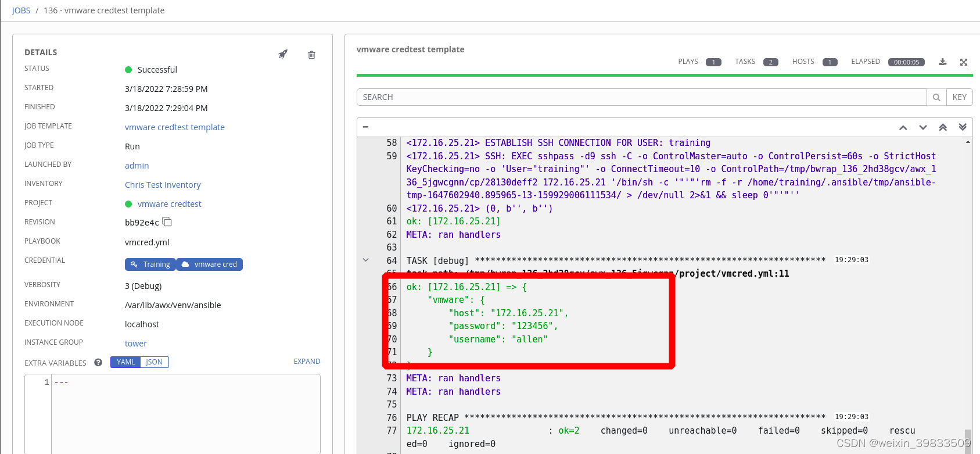Copy the revision hash bb92e4c

[x=167, y=221]
